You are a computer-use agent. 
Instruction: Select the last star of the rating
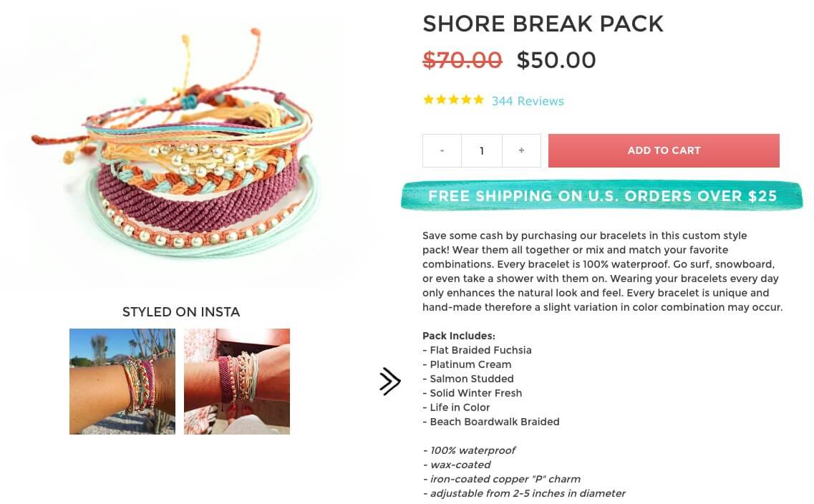coord(478,100)
